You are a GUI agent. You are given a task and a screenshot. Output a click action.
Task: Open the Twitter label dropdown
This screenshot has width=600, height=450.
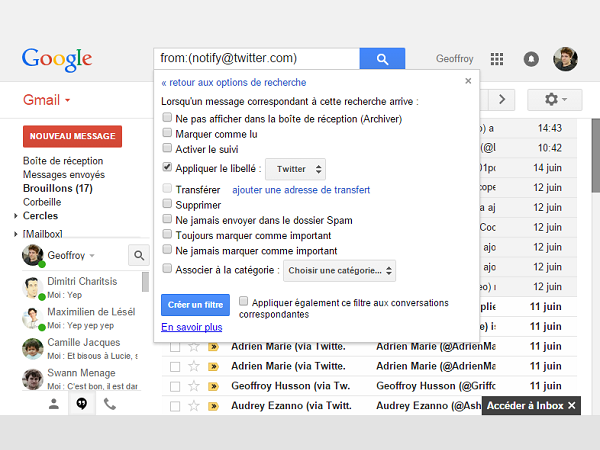[x=295, y=169]
